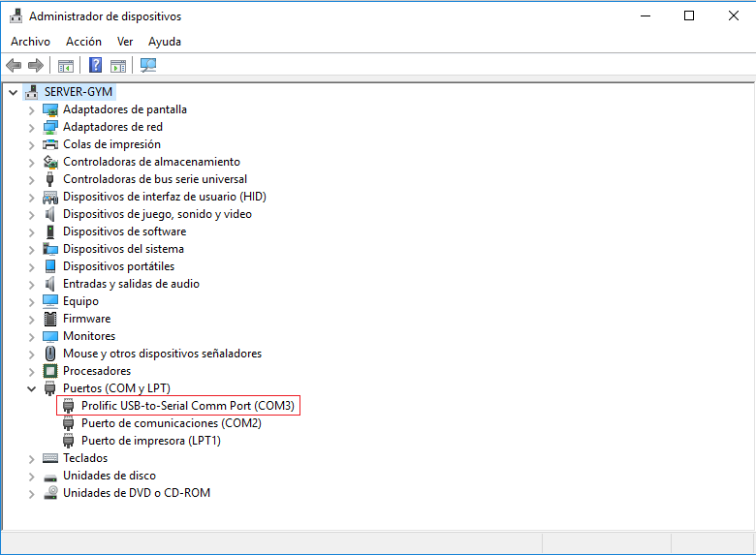The height and width of the screenshot is (555, 756).
Task: Expand the Adaptadores de red category
Action: [x=32, y=127]
